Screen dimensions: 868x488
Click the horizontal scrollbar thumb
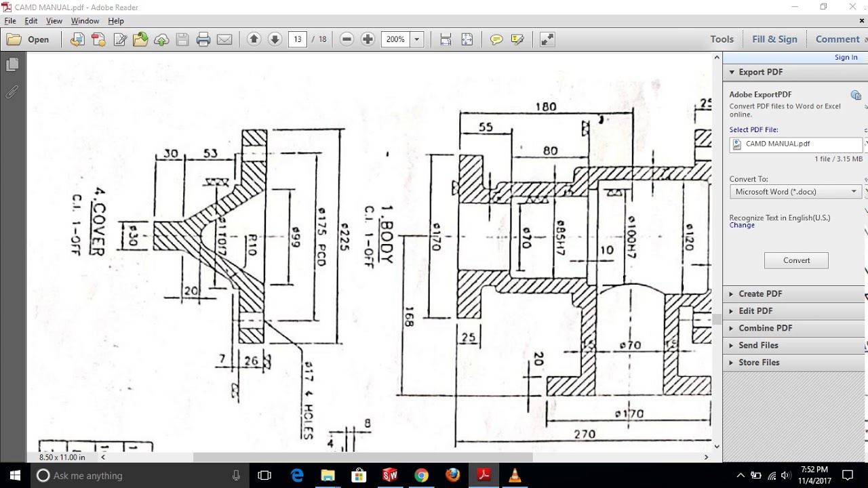coord(363,457)
